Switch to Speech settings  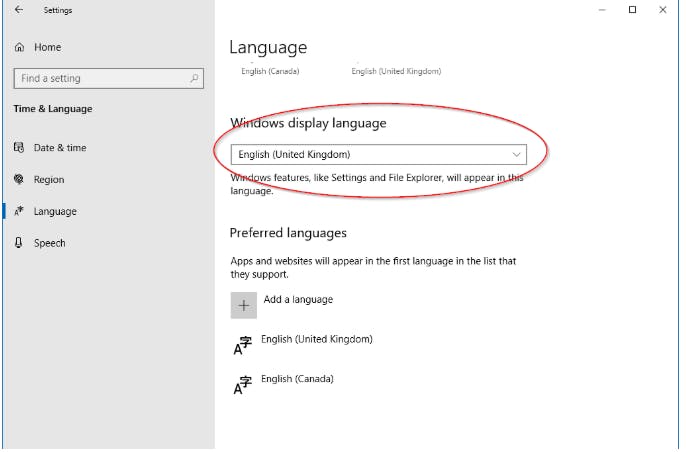(x=50, y=243)
